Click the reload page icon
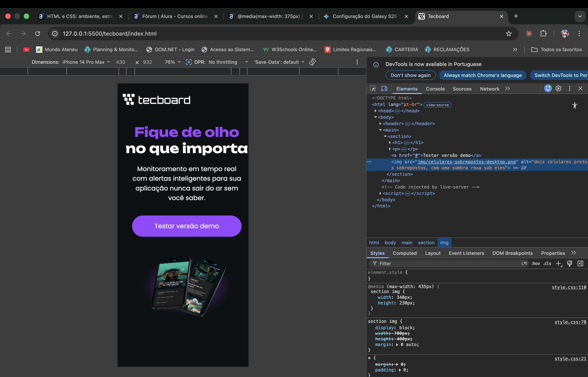Screen dimensions: 588x377 pos(37,34)
